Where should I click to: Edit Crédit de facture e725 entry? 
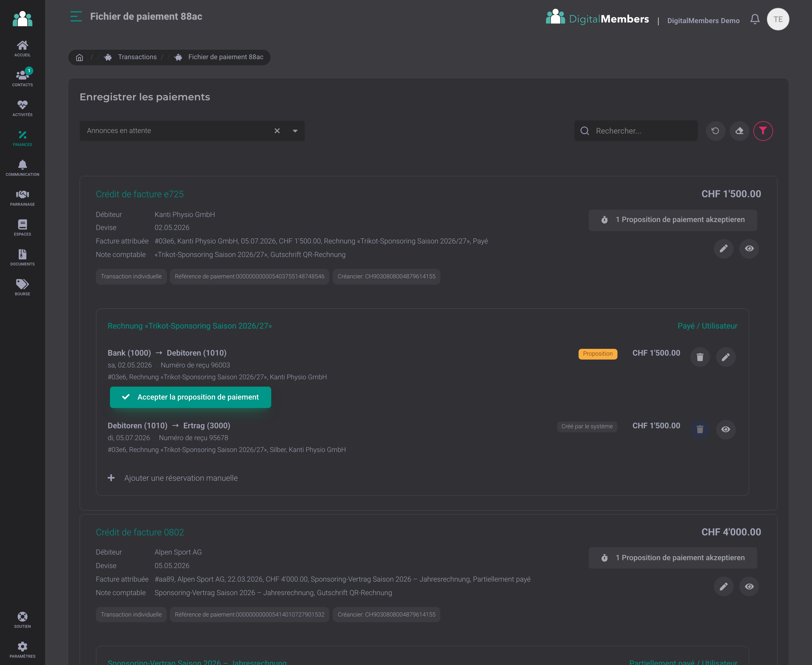pyautogui.click(x=723, y=249)
